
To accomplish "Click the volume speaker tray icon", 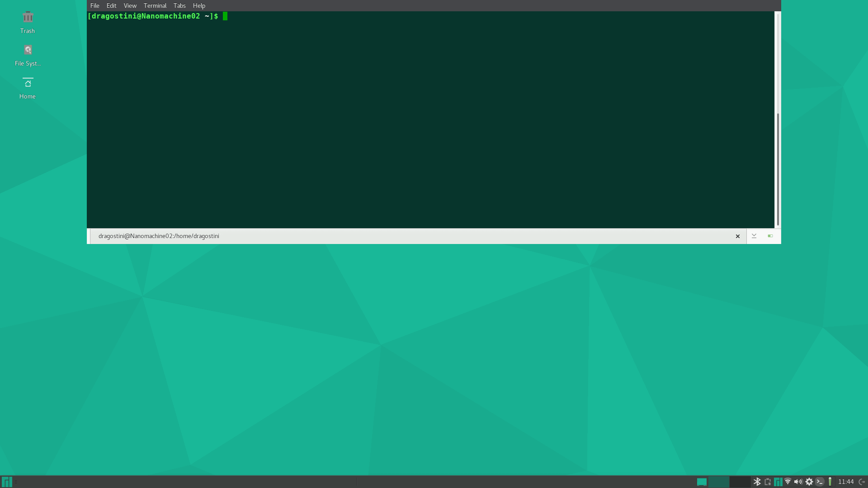I will [x=798, y=482].
